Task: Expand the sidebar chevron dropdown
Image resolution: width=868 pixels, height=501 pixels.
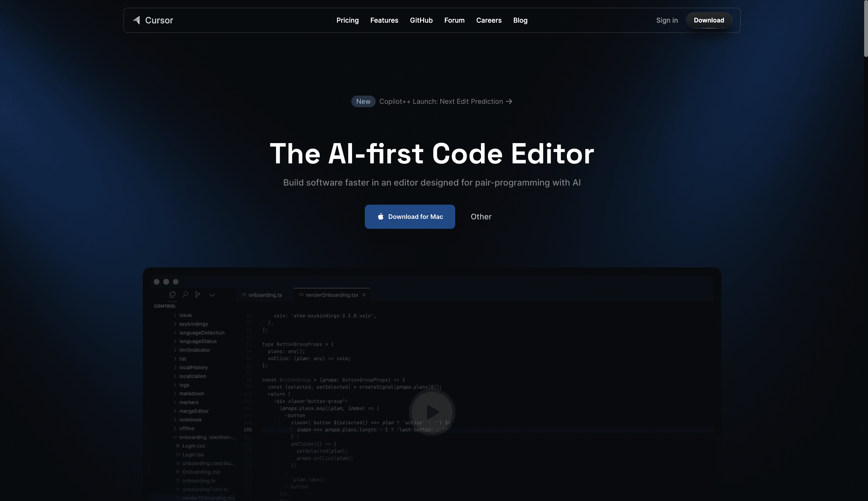Action: [212, 295]
